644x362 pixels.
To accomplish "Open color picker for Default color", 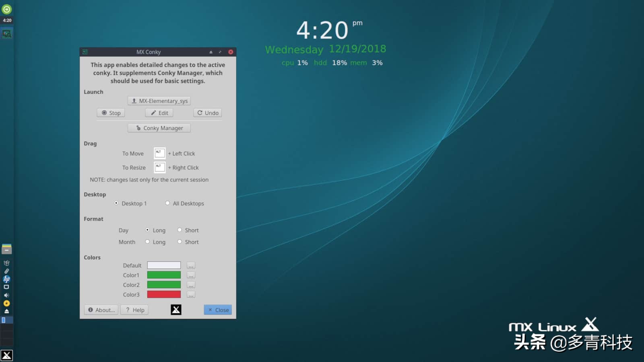I will [x=191, y=265].
